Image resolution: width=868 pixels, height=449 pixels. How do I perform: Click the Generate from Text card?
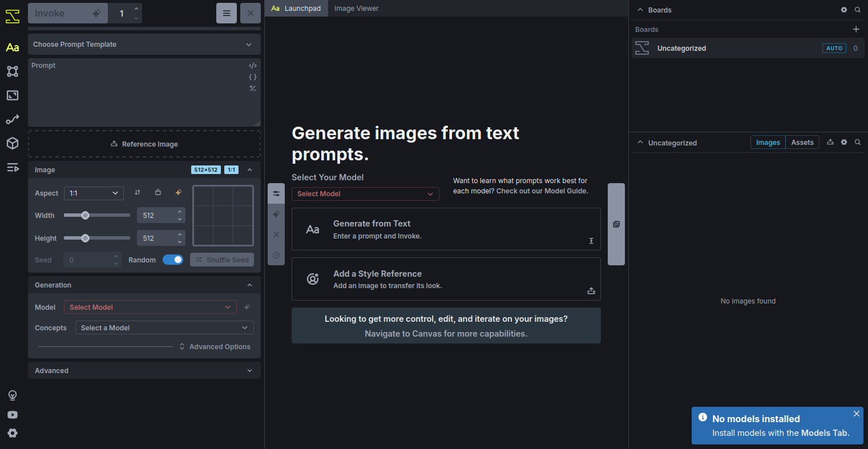click(x=446, y=229)
